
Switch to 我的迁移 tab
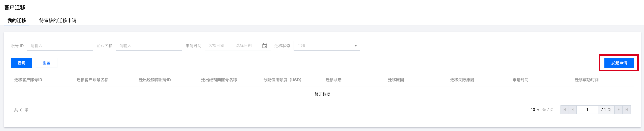click(x=17, y=20)
